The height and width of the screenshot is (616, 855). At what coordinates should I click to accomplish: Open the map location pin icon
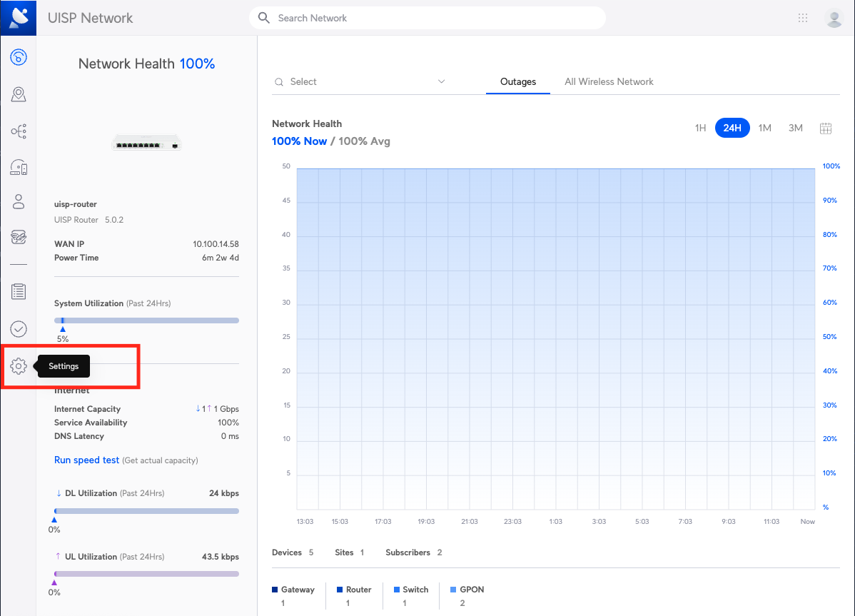[x=19, y=94]
